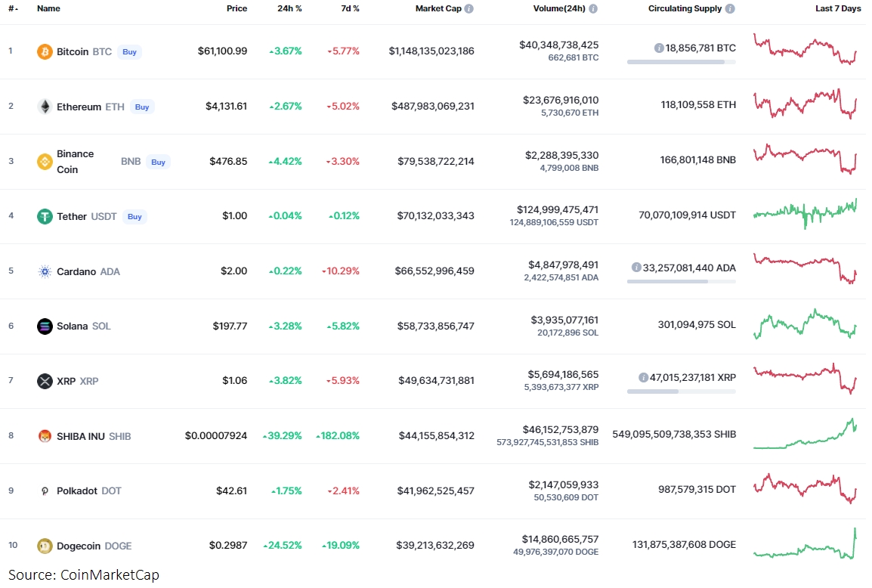Click the Market Cap info icon

(468, 9)
